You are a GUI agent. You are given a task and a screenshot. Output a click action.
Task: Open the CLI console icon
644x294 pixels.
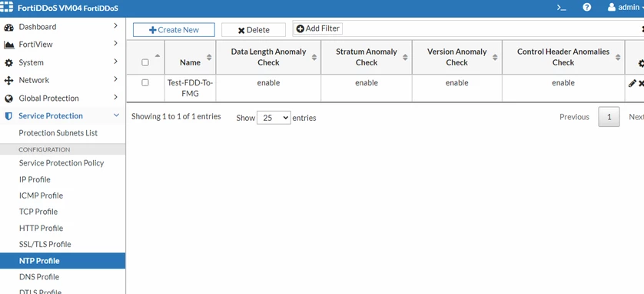[x=562, y=8]
